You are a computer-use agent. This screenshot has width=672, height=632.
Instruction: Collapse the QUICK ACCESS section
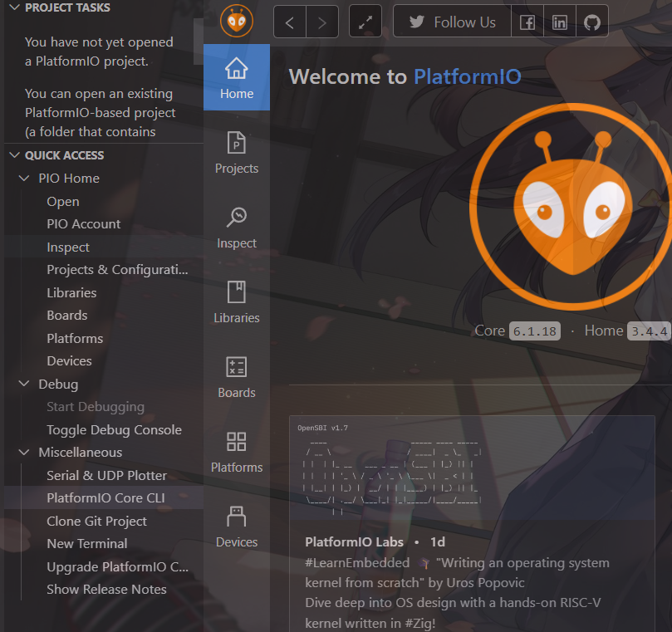point(15,155)
